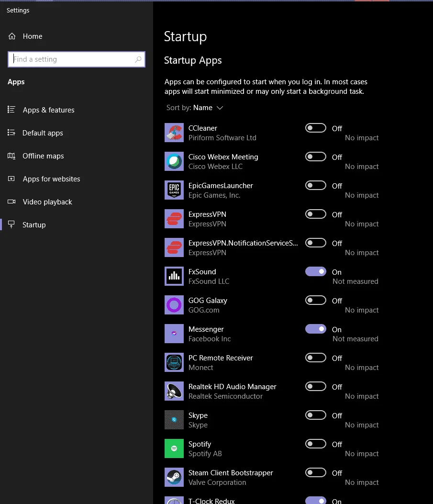Screen dimensions: 433x504
Task: Click the Messenger app icon
Action: point(174,334)
